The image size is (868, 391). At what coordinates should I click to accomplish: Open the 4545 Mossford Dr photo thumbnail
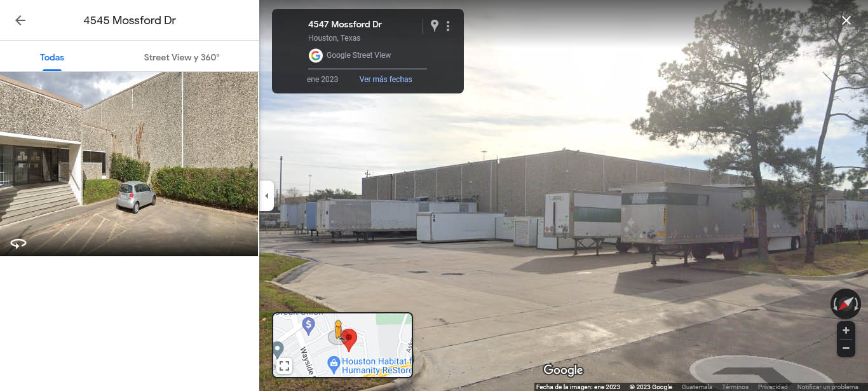coord(129,163)
